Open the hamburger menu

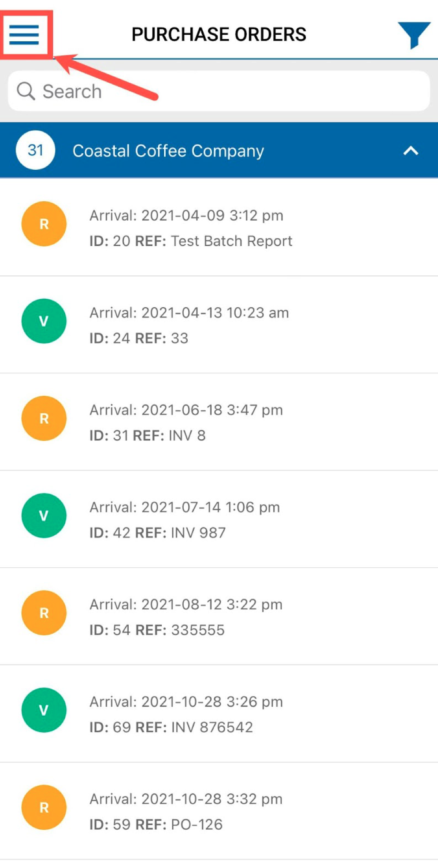click(24, 34)
